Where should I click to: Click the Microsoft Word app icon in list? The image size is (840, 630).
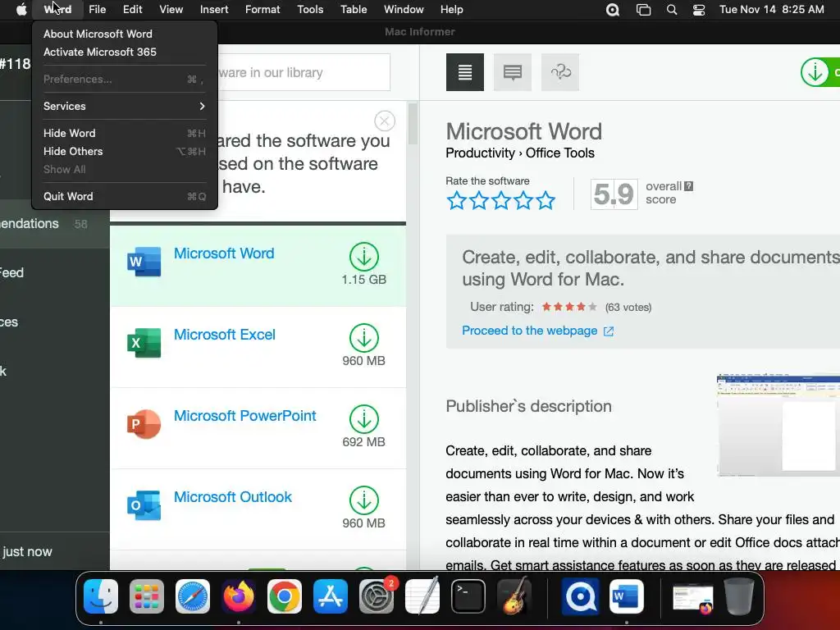[144, 262]
